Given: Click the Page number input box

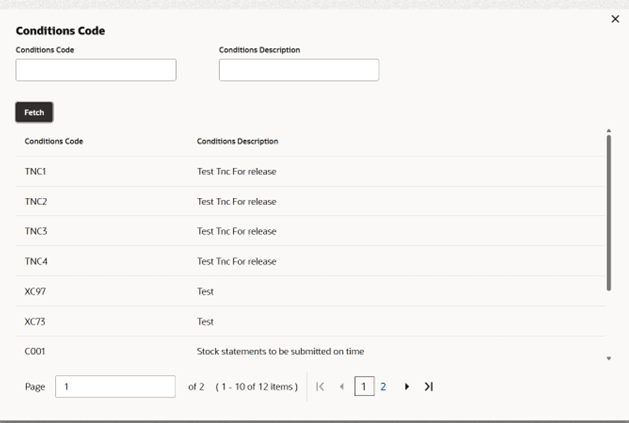Looking at the screenshot, I should coord(115,386).
